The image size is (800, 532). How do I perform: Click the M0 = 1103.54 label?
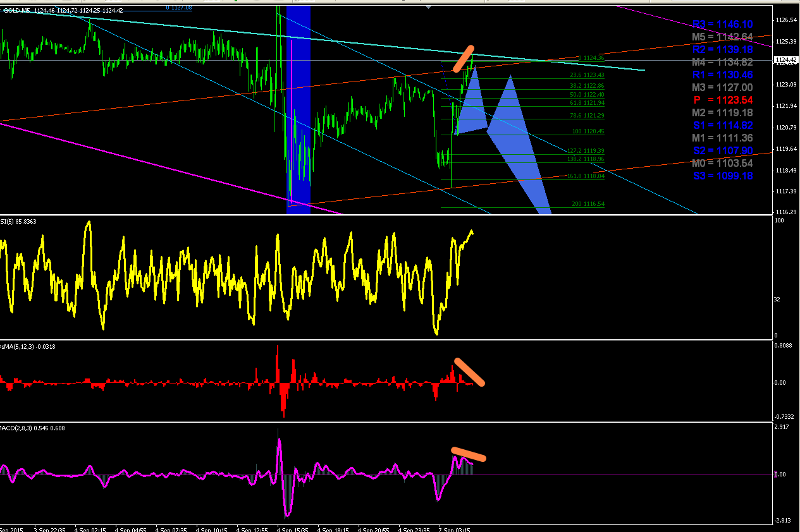pyautogui.click(x=722, y=163)
